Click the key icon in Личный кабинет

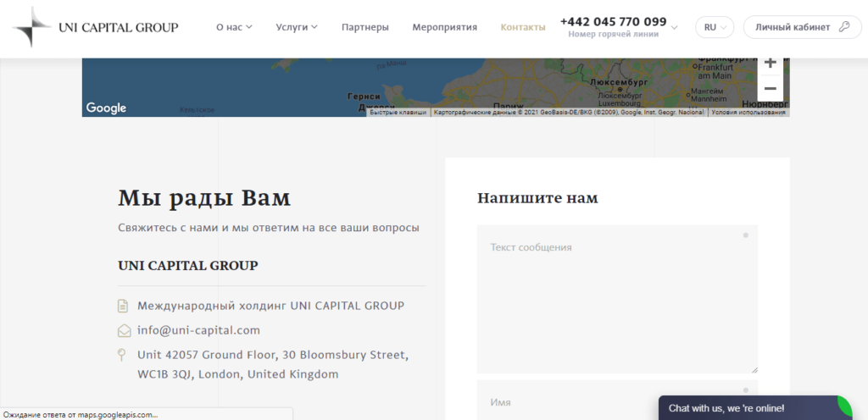coord(843,26)
